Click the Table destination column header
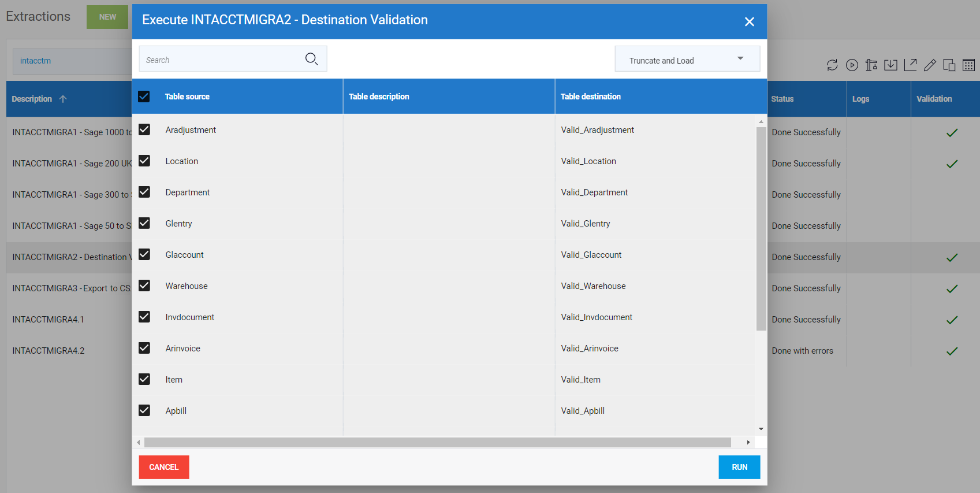980x493 pixels. click(x=590, y=97)
